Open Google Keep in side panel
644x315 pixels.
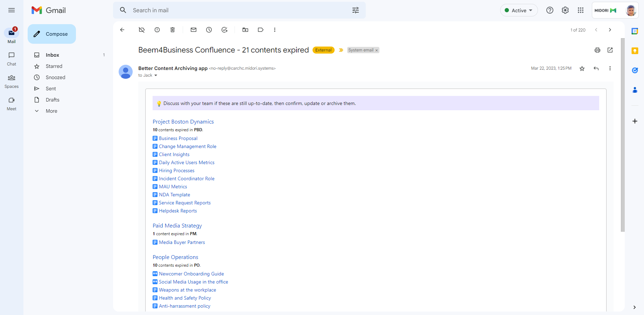click(x=635, y=51)
